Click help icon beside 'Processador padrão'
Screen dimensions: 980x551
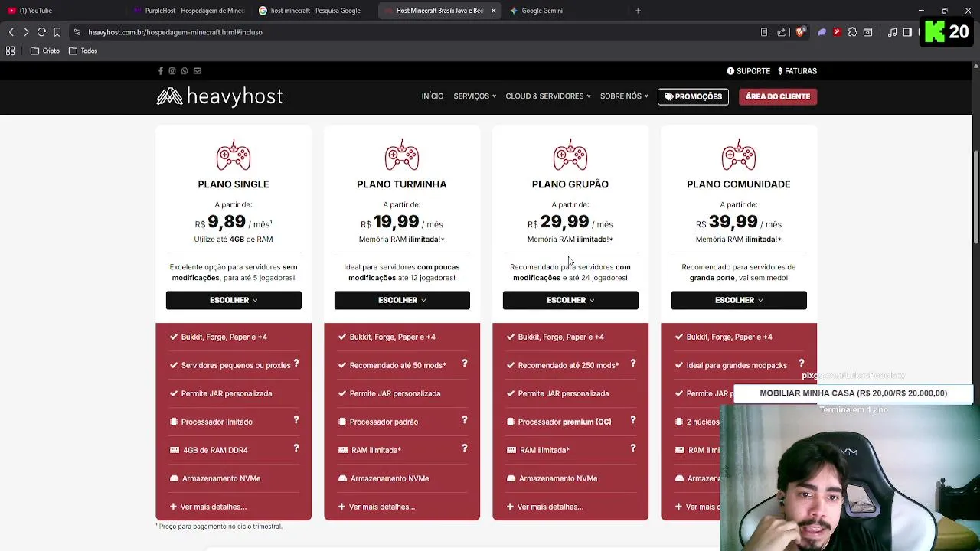pyautogui.click(x=465, y=420)
